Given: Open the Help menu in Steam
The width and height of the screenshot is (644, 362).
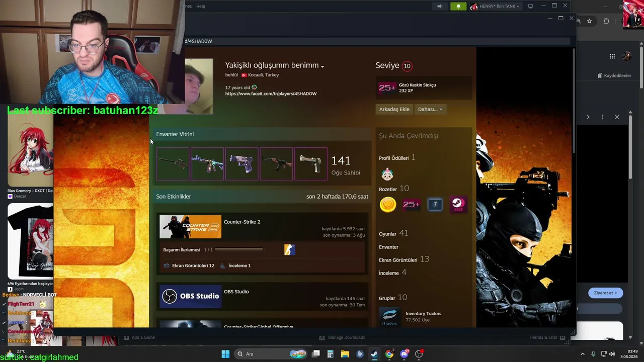Looking at the screenshot, I should coord(201,6).
